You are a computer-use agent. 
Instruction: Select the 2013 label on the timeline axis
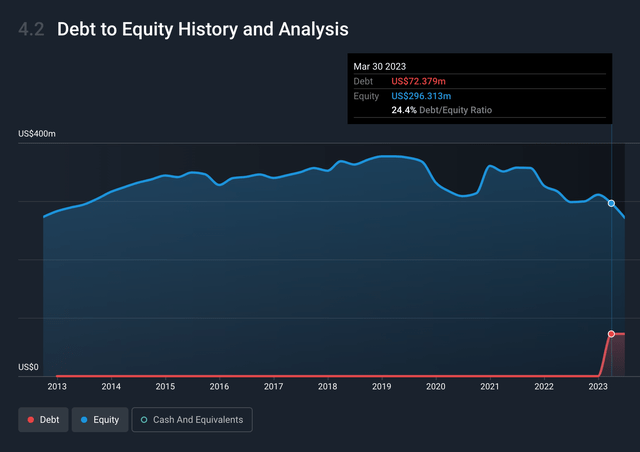(57, 386)
